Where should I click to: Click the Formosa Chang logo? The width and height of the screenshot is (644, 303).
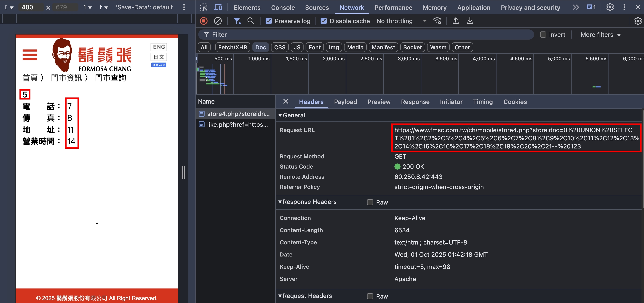(92, 55)
